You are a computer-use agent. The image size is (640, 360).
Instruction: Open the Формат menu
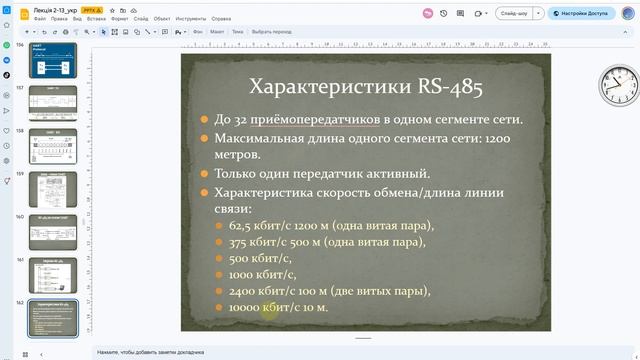pyautogui.click(x=120, y=19)
